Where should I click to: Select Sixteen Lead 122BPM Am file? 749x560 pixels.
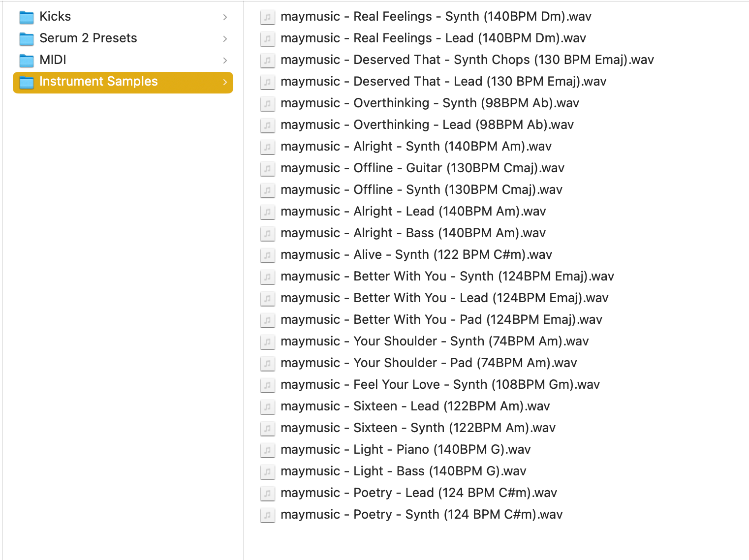(x=415, y=406)
